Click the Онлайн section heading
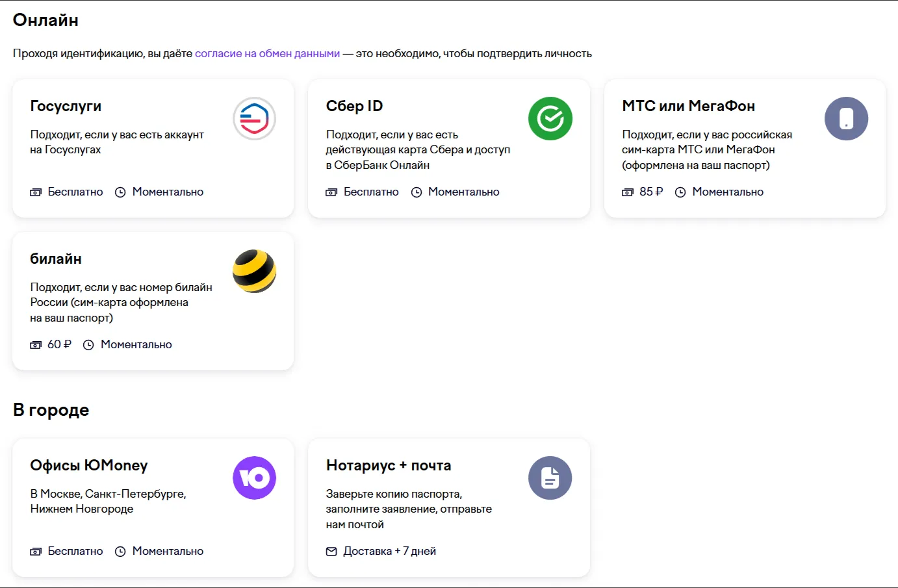The width and height of the screenshot is (898, 588). point(45,20)
